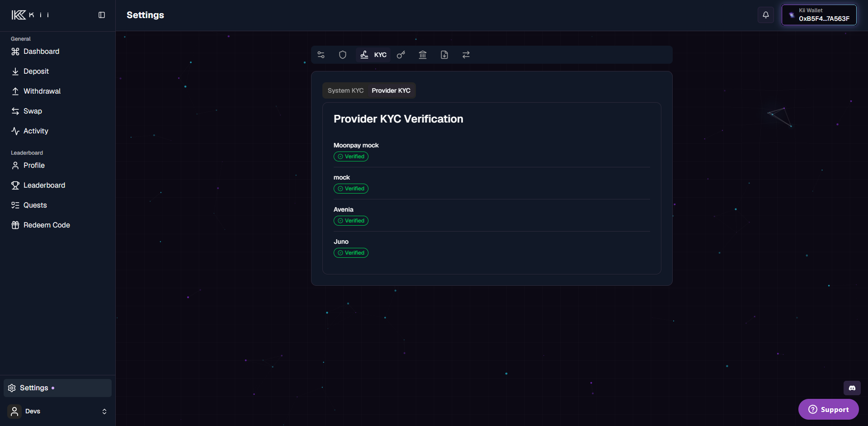Viewport: 868px width, 426px height.
Task: Open the security shield settings tab
Action: click(x=343, y=55)
